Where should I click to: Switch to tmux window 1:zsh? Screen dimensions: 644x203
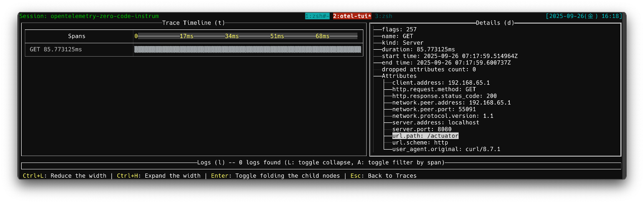[317, 16]
